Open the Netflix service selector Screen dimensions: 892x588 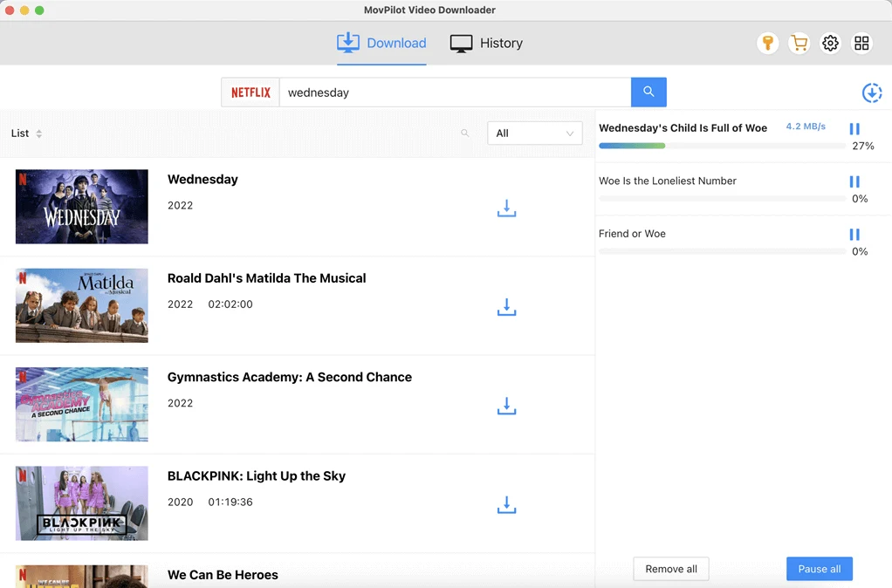250,92
